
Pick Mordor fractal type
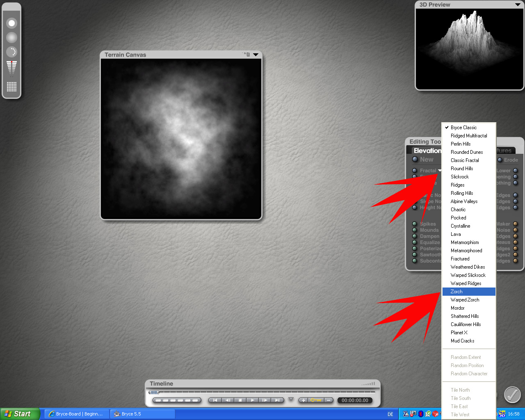pos(469,308)
